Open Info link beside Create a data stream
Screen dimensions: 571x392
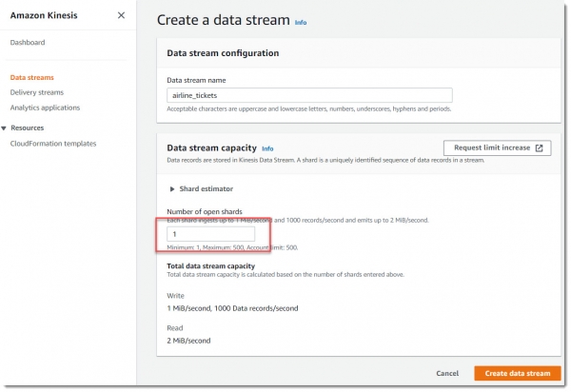[301, 22]
